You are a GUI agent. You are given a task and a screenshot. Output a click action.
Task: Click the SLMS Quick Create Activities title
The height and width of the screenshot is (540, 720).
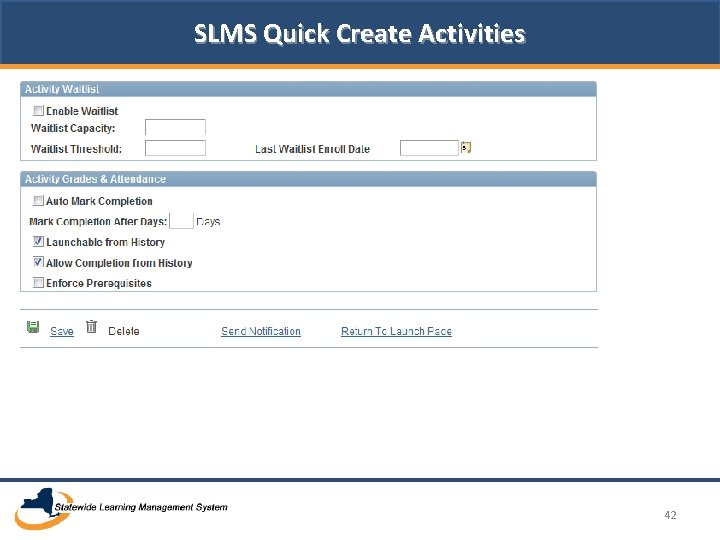click(x=360, y=34)
